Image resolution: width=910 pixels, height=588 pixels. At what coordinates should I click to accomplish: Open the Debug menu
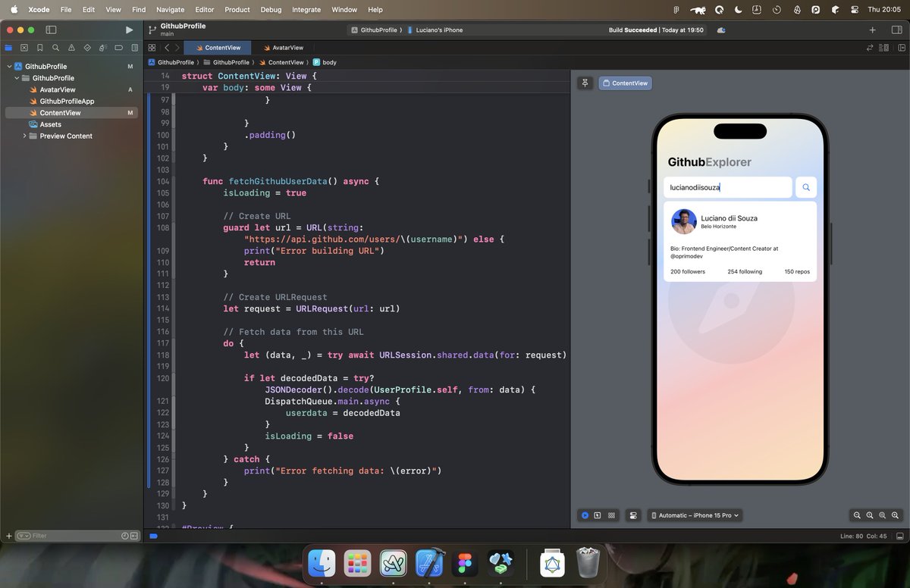pyautogui.click(x=271, y=10)
